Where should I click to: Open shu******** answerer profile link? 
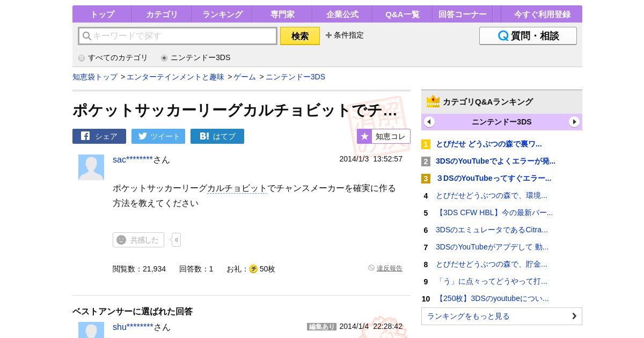click(x=133, y=327)
